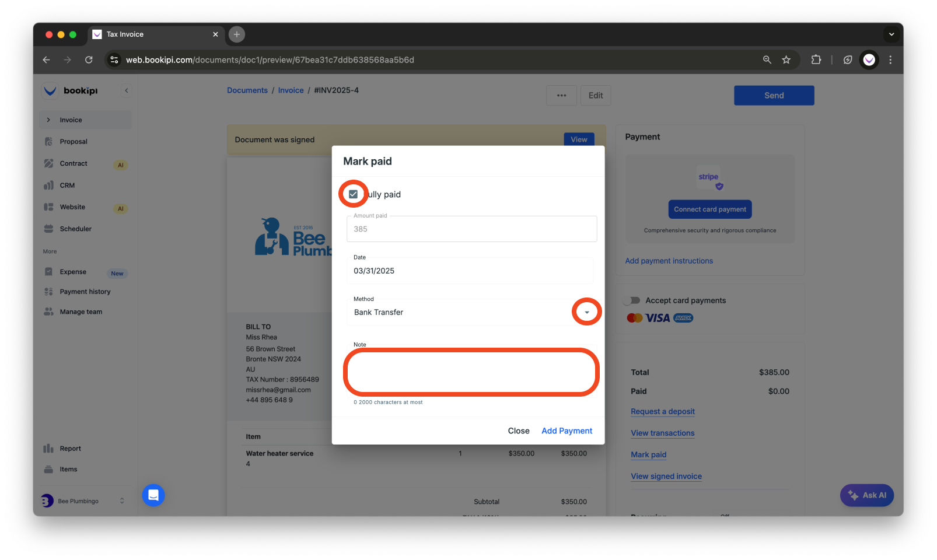Open the chat support bubble
937x560 pixels.
pos(153,495)
